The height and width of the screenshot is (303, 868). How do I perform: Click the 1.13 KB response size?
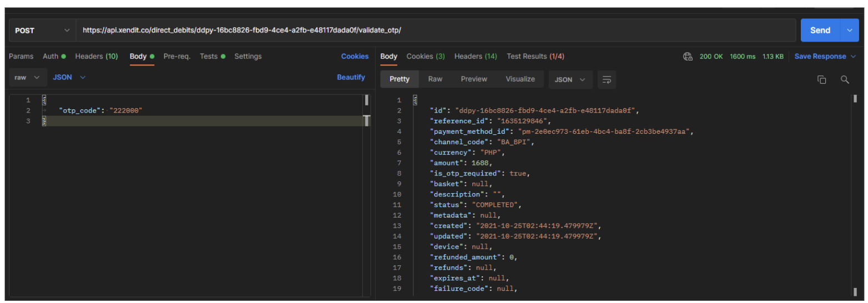pos(773,56)
